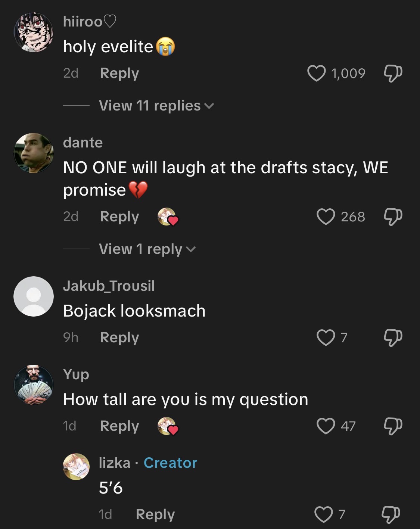Open hiiroo's profile picture
The width and height of the screenshot is (420, 529).
tap(34, 32)
